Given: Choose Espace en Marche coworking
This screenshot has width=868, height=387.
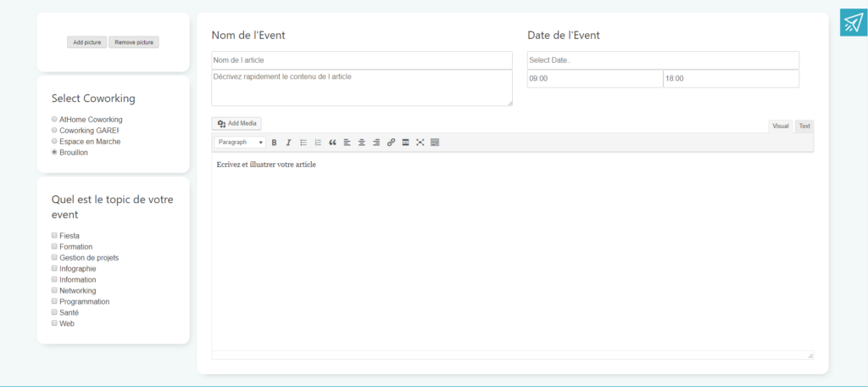Looking at the screenshot, I should [x=55, y=142].
